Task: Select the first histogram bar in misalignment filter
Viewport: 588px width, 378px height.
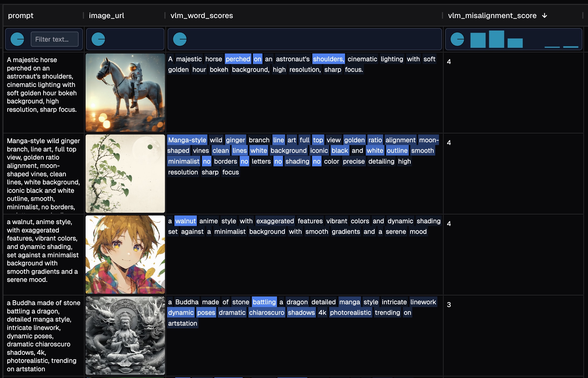Action: pyautogui.click(x=478, y=40)
